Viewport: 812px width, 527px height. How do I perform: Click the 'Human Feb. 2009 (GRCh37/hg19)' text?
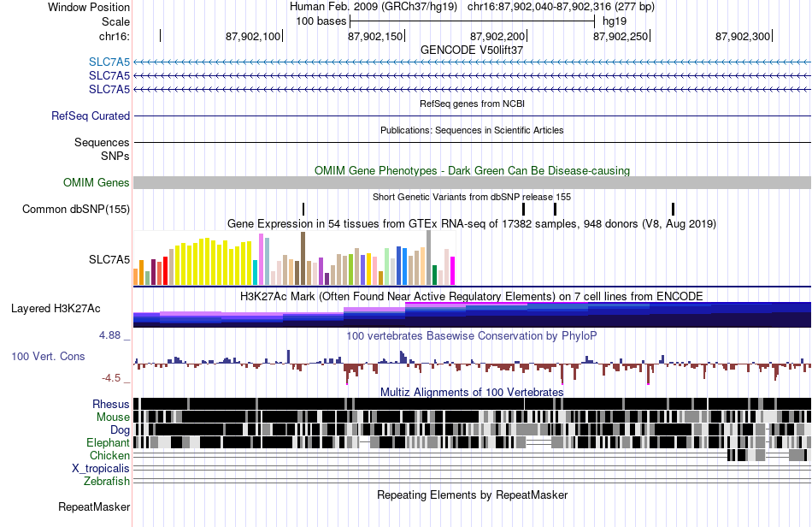(374, 7)
